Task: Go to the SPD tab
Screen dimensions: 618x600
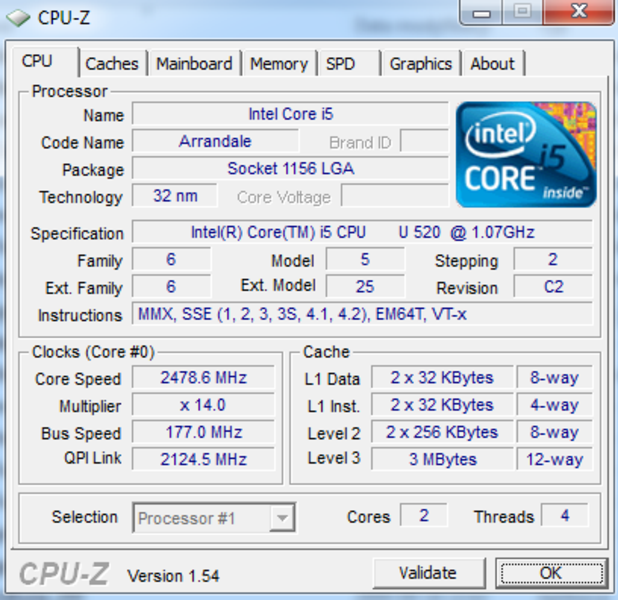Action: [349, 63]
